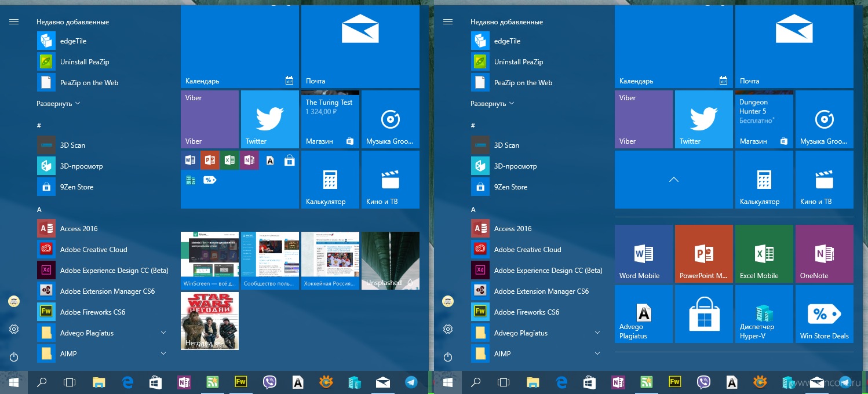
Task: Toggle the hamburger menu in the right Start menu
Action: pos(447,21)
